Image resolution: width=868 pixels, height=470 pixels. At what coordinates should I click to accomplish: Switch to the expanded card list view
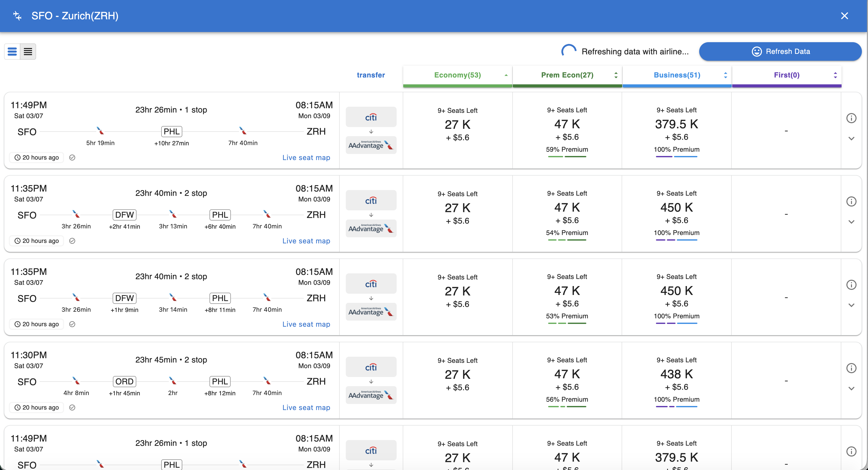pos(12,52)
